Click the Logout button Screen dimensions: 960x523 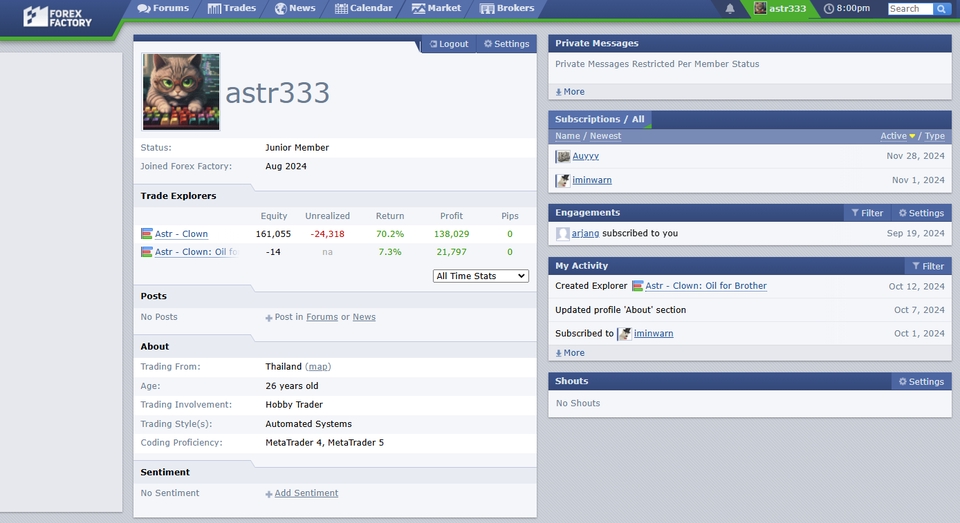coord(449,44)
